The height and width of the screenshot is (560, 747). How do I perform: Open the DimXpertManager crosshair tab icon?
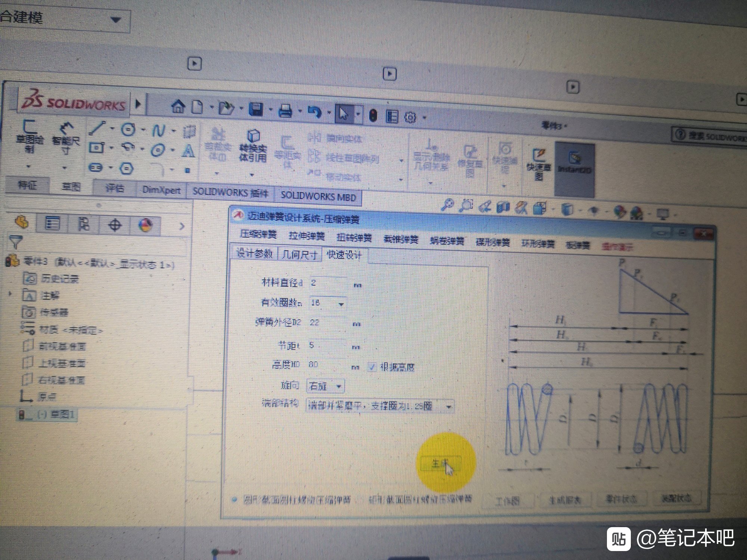point(114,225)
